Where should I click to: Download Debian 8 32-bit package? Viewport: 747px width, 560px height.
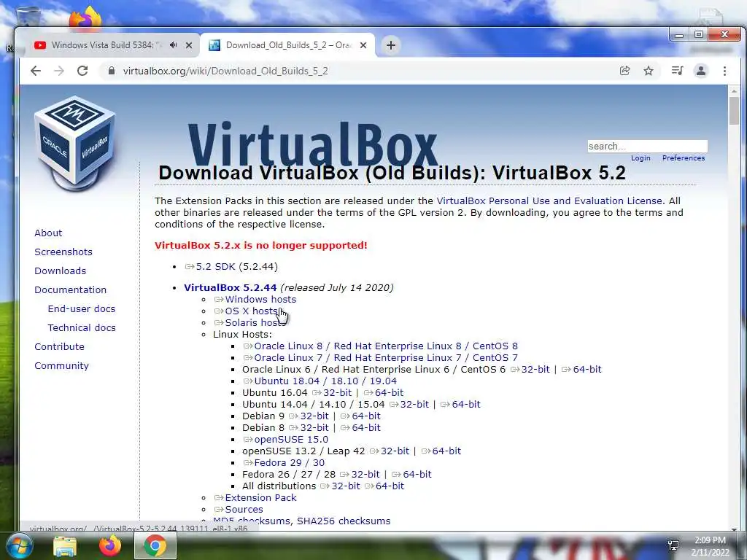pos(314,427)
